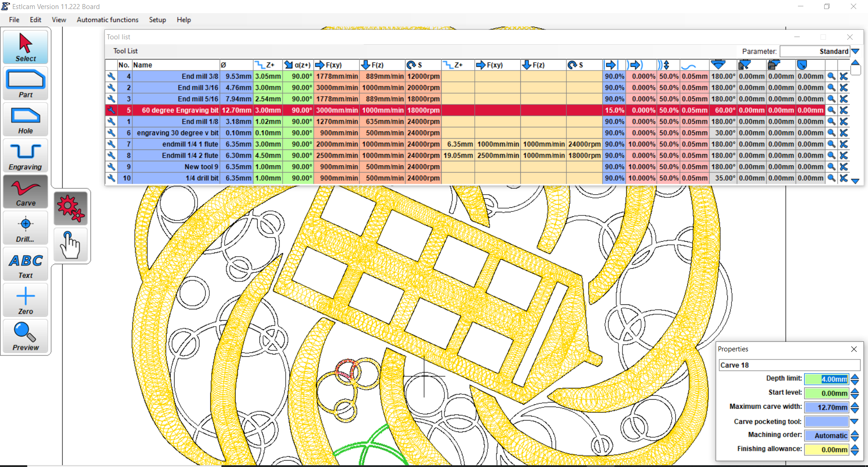Close the Tool list window
868x467 pixels.
tap(850, 37)
